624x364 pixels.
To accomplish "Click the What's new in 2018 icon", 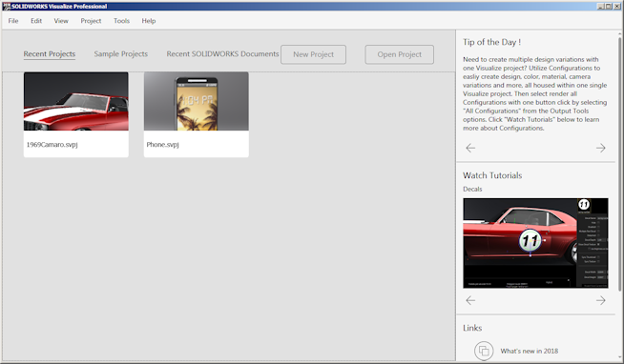I will (484, 351).
